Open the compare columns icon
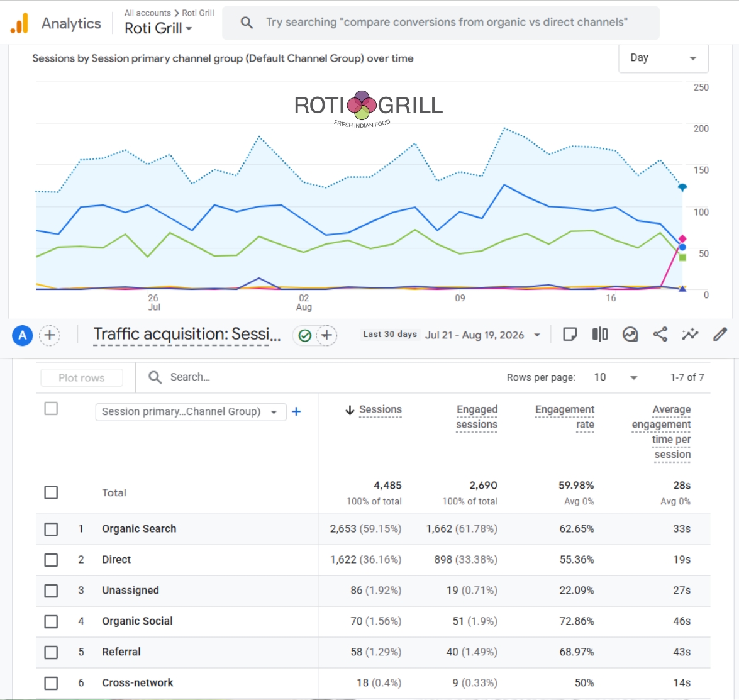 coord(599,335)
